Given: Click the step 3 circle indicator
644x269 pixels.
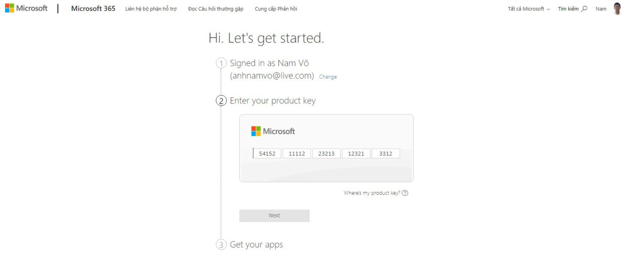Looking at the screenshot, I should [221, 245].
